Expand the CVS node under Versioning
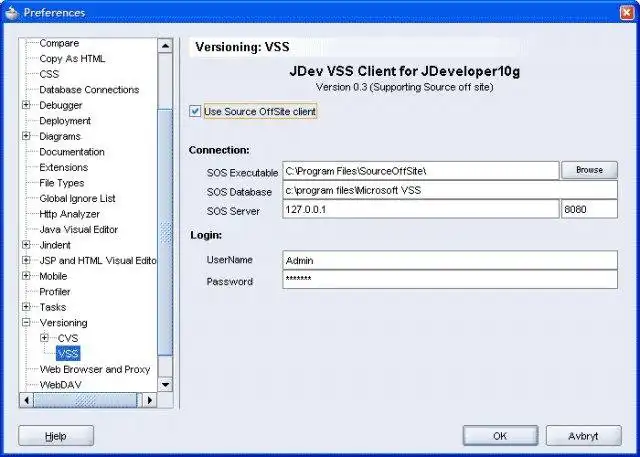Viewport: 640px width, 457px height. 44,338
